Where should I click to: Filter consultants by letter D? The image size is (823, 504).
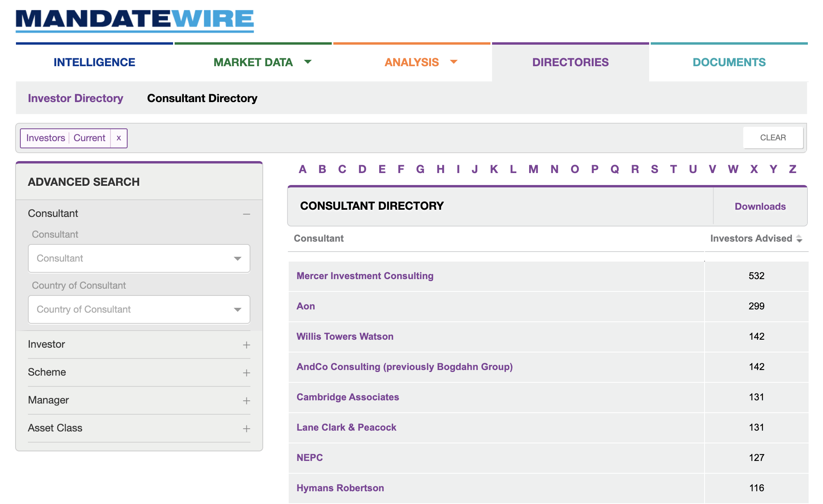pyautogui.click(x=362, y=169)
